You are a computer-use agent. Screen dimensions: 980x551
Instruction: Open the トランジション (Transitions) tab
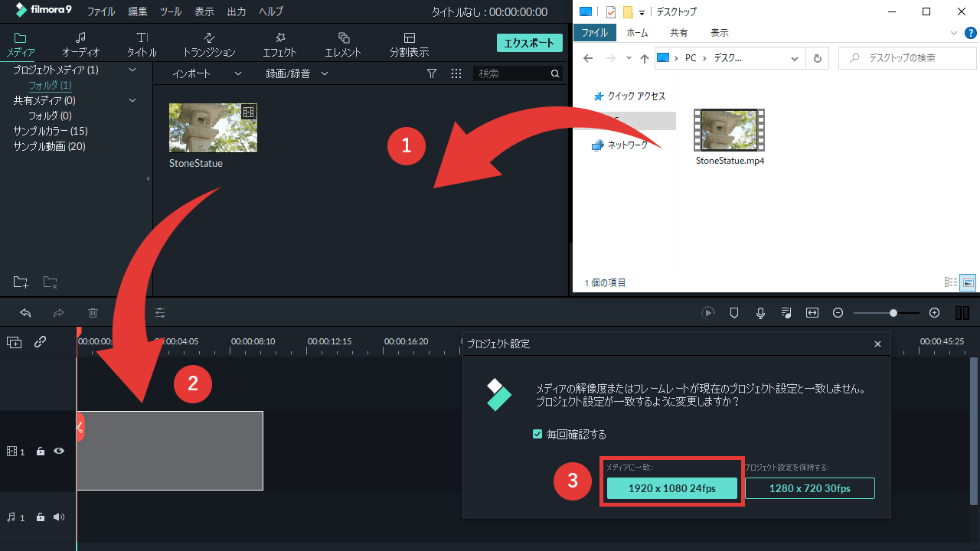[x=209, y=44]
